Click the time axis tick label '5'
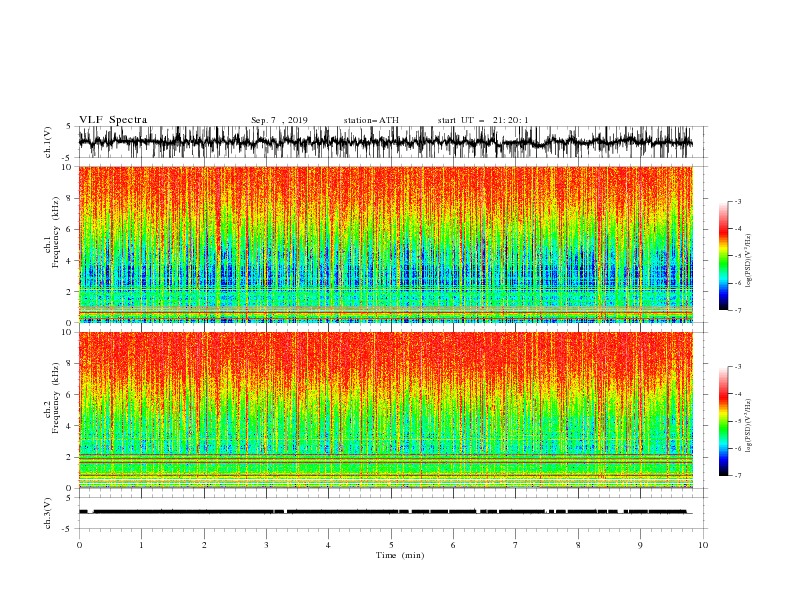This screenshot has height=612, width=792. click(x=391, y=545)
